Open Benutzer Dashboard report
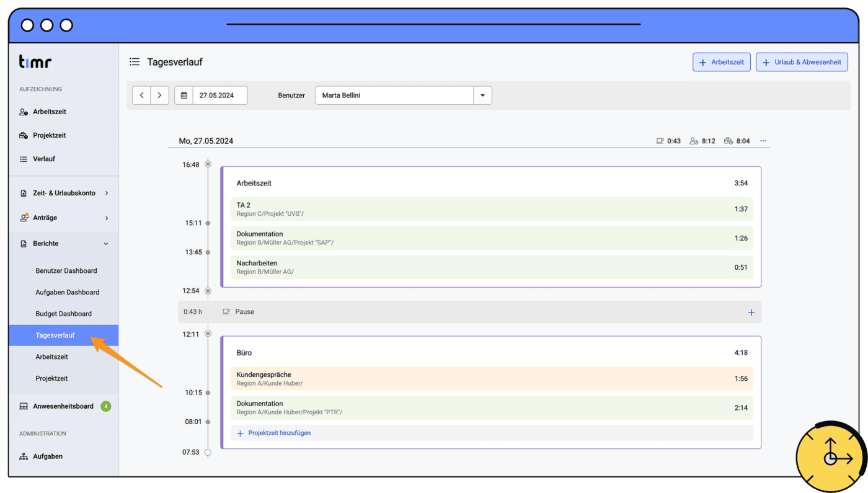This screenshot has height=493, width=868. [x=66, y=270]
